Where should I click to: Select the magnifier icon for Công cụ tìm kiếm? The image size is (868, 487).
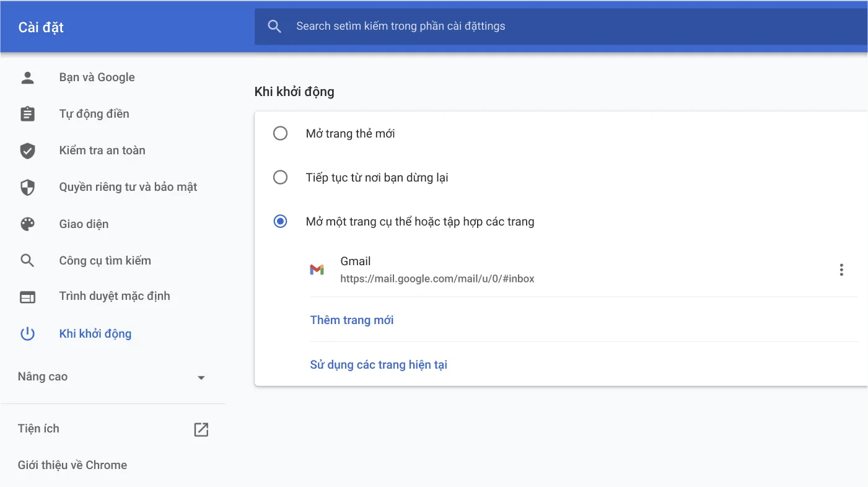[x=27, y=260]
